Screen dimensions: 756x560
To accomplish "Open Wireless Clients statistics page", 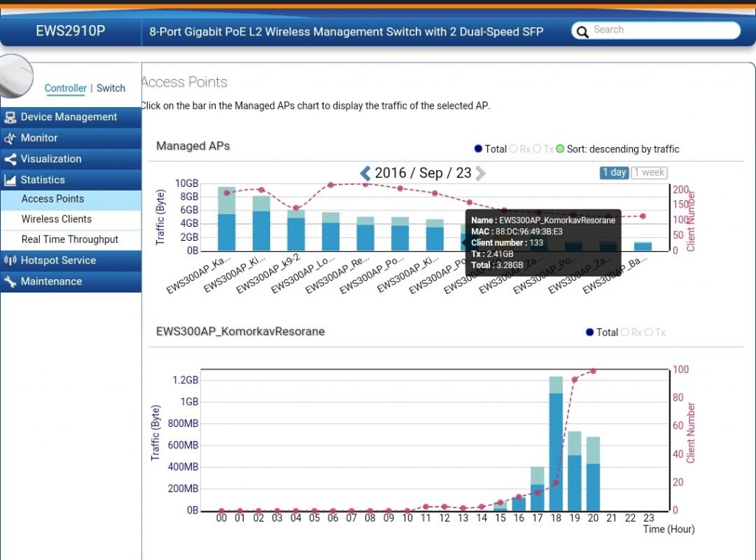I will click(70, 219).
